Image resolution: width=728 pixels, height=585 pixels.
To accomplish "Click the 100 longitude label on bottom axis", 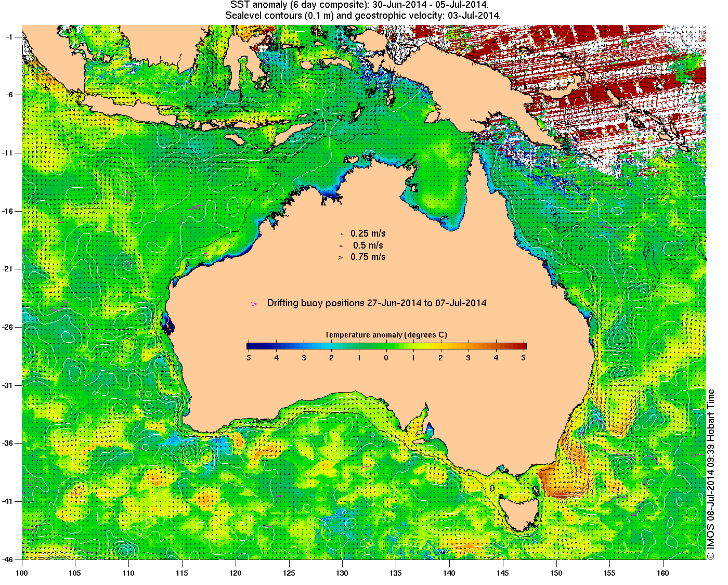I will (x=22, y=573).
